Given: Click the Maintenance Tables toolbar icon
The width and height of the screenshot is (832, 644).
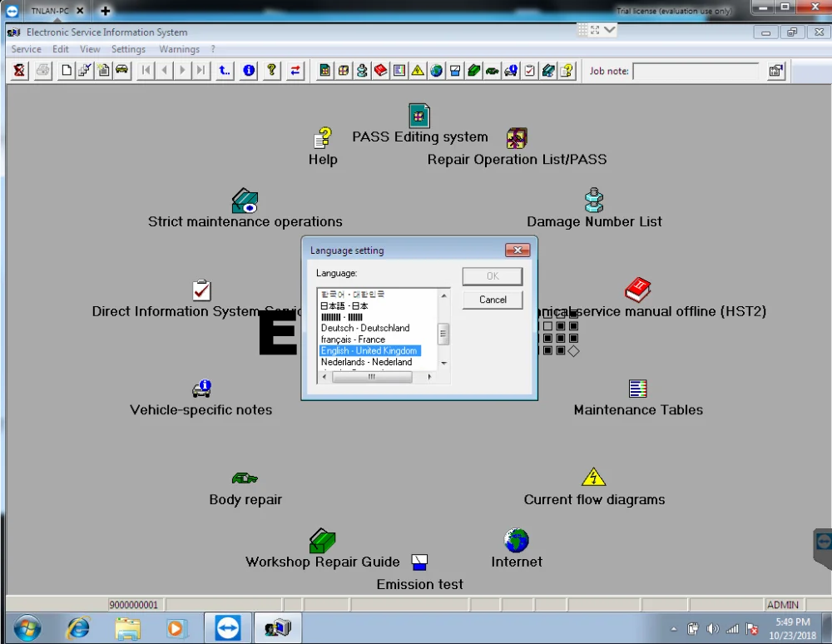Looking at the screenshot, I should tap(399, 71).
